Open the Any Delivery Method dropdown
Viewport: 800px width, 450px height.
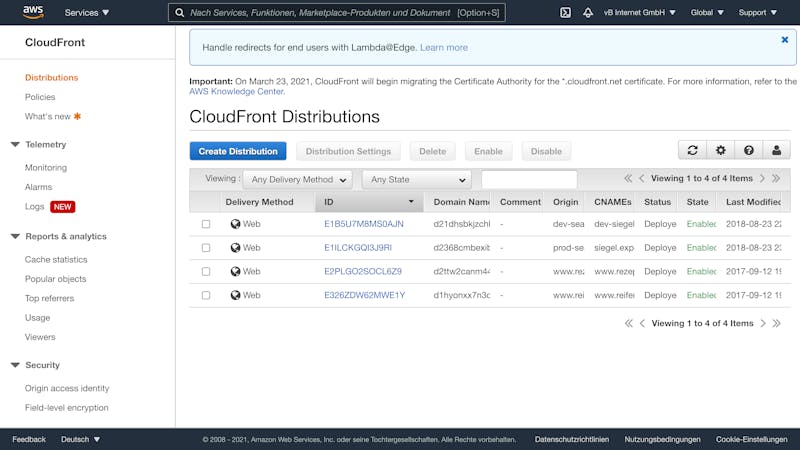(298, 180)
